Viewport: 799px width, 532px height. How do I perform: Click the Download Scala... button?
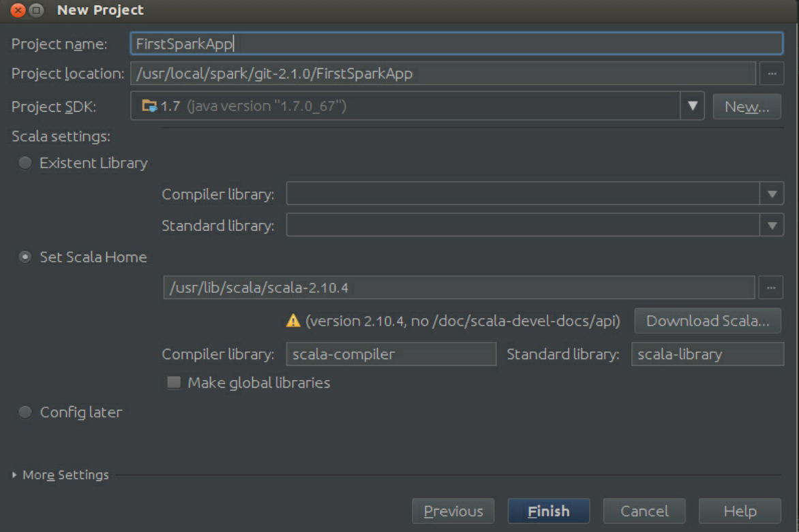(x=708, y=321)
